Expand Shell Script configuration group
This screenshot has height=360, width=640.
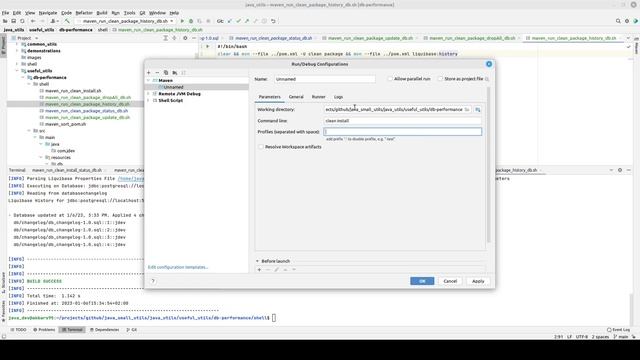149,100
